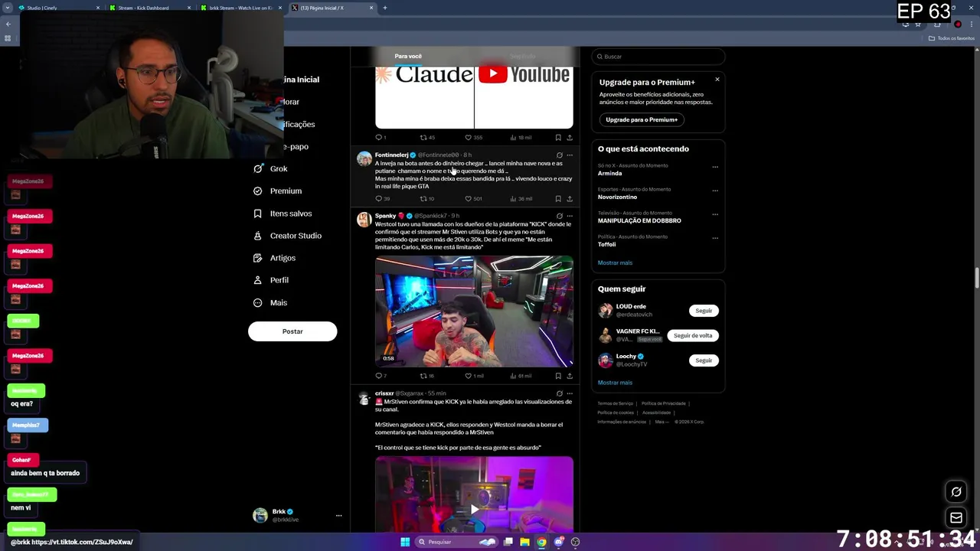Image resolution: width=980 pixels, height=551 pixels.
Task: Switch to brkk Stream Watch Live tab
Action: point(240,8)
